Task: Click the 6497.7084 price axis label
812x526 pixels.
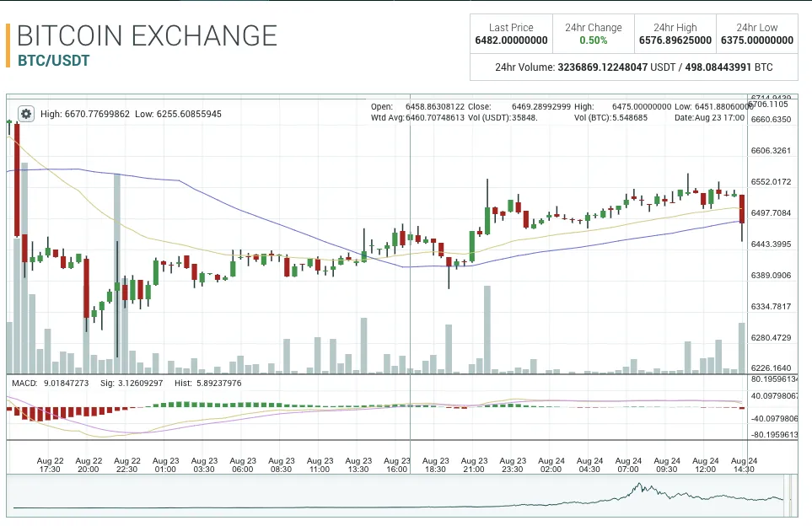Action: pyautogui.click(x=771, y=212)
